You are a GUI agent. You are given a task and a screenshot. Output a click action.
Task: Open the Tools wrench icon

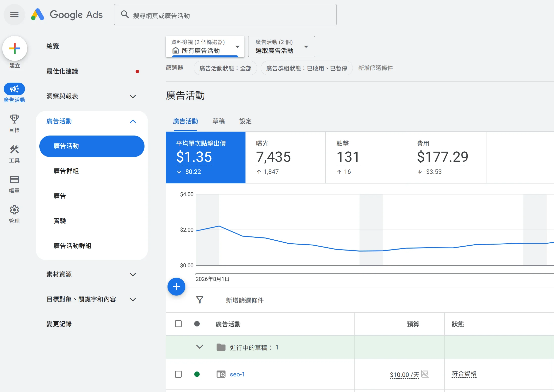pos(14,149)
